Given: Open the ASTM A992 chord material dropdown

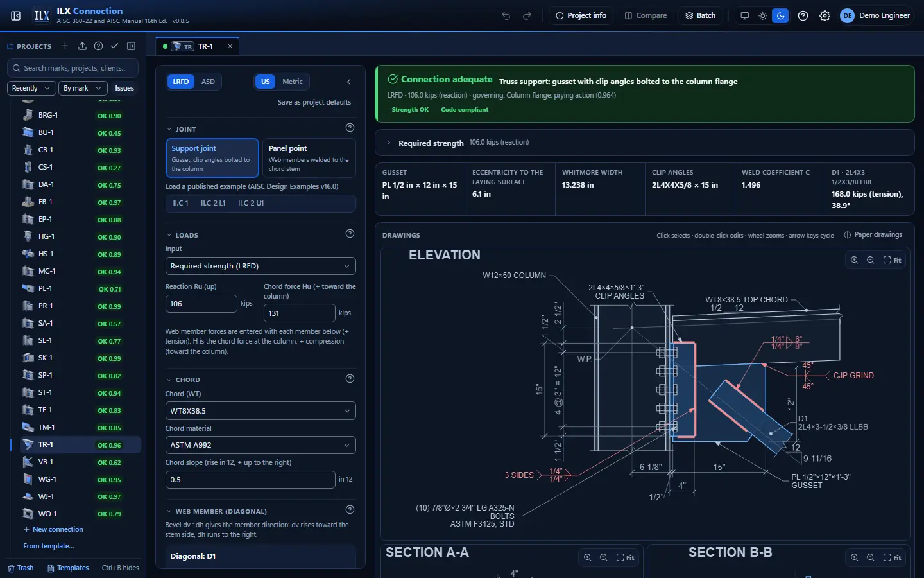Looking at the screenshot, I should click(261, 445).
